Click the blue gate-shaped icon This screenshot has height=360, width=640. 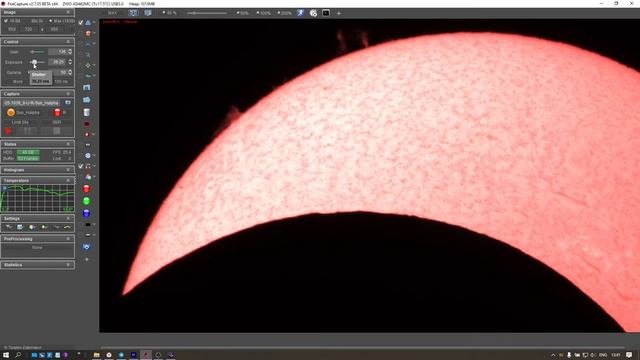click(x=87, y=87)
